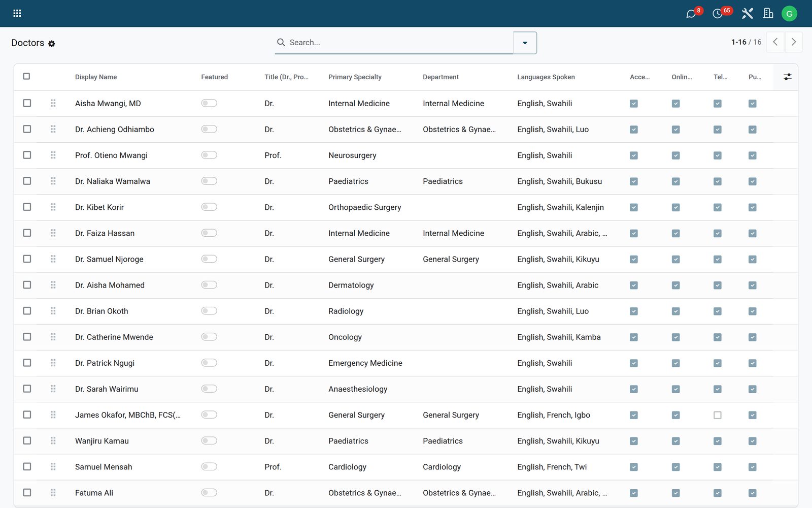Open the developer tools wrench icon
Viewport: 812px width, 508px height.
pyautogui.click(x=747, y=13)
